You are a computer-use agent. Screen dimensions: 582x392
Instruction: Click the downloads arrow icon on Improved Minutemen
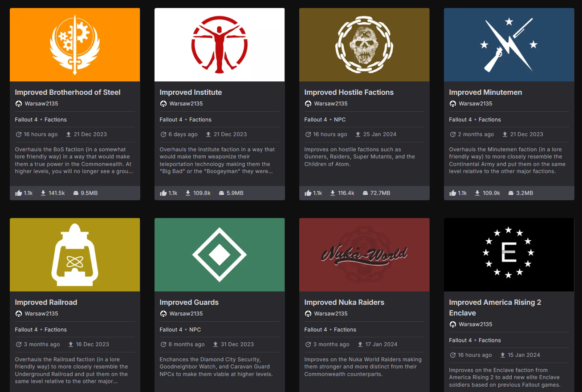pos(477,193)
